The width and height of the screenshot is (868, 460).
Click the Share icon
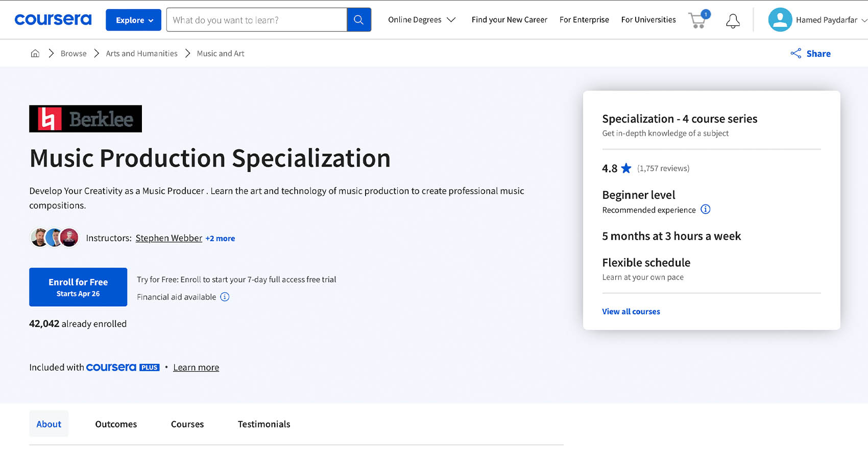tap(795, 53)
